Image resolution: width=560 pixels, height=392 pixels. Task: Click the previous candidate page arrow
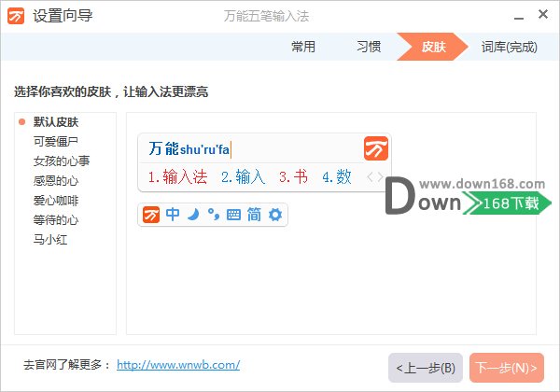371,176
